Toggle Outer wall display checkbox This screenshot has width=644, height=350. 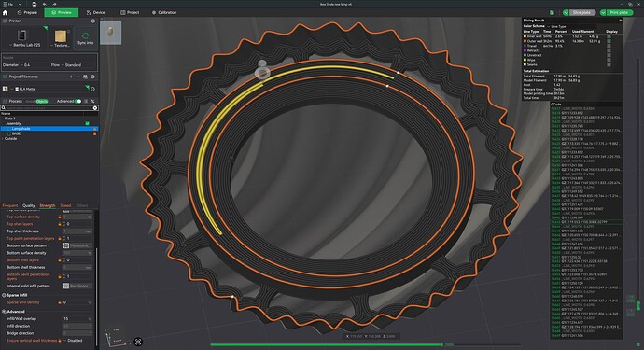pyautogui.click(x=609, y=41)
